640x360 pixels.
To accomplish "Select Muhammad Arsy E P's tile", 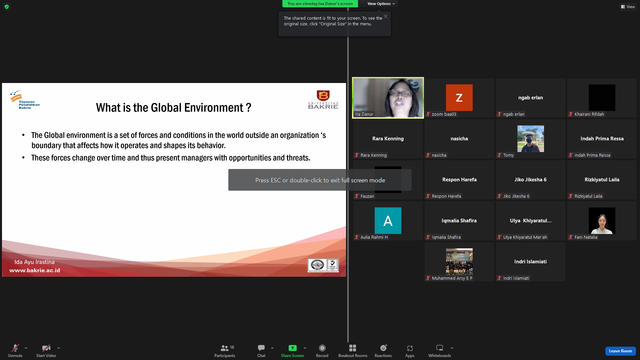I will (459, 262).
